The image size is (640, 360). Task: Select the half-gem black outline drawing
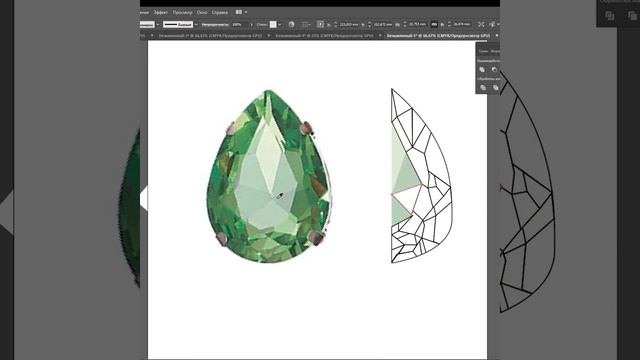422,176
